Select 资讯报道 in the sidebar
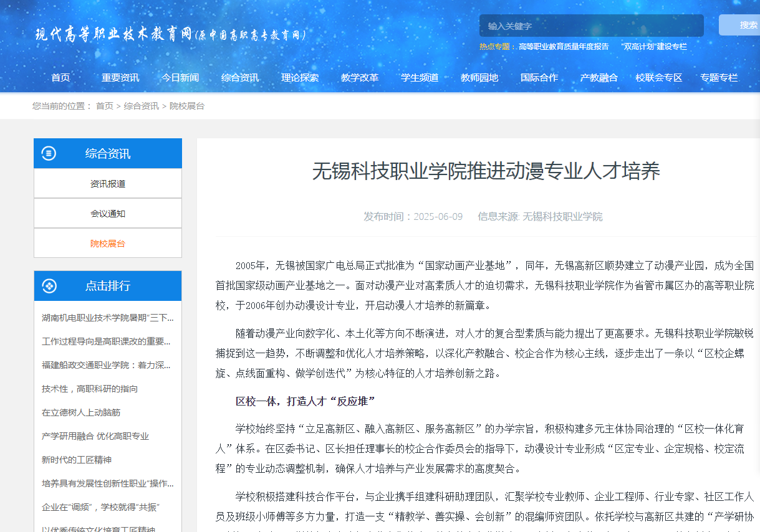Image resolution: width=760 pixels, height=532 pixels. pyautogui.click(x=108, y=184)
